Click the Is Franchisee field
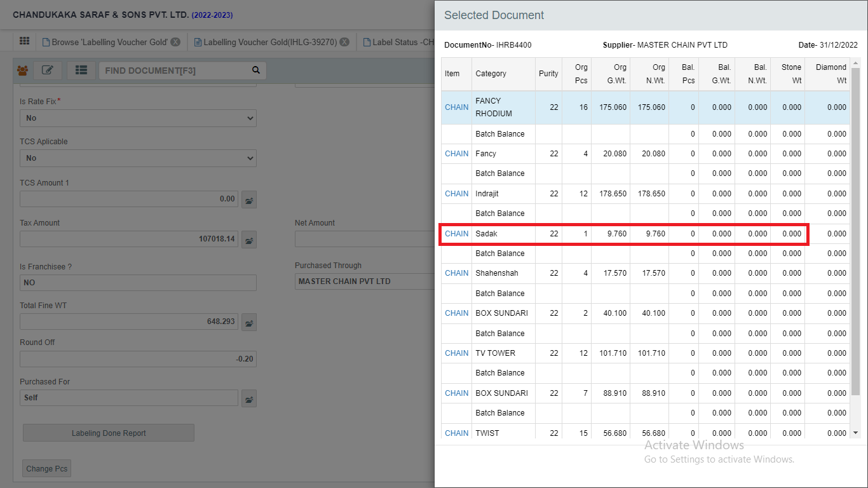The image size is (868, 488). click(x=138, y=283)
